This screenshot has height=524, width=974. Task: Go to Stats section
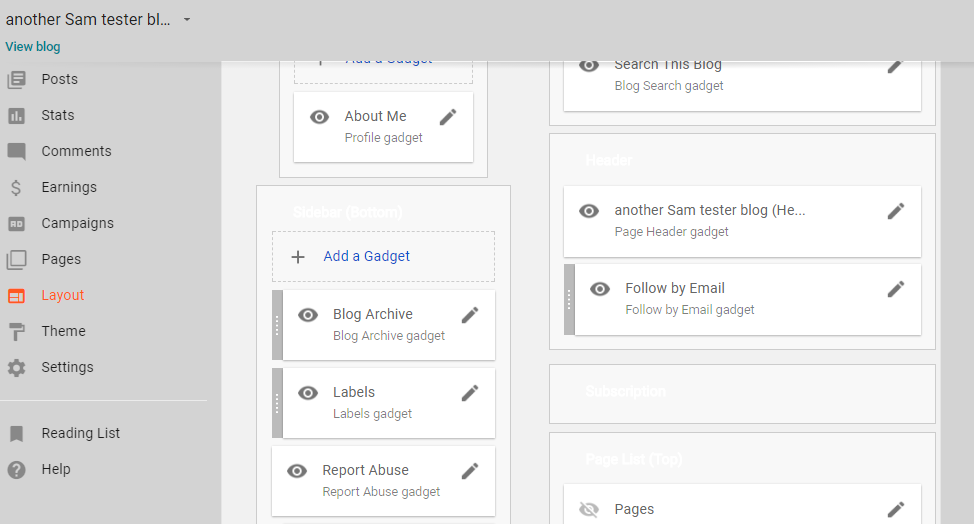[x=58, y=115]
